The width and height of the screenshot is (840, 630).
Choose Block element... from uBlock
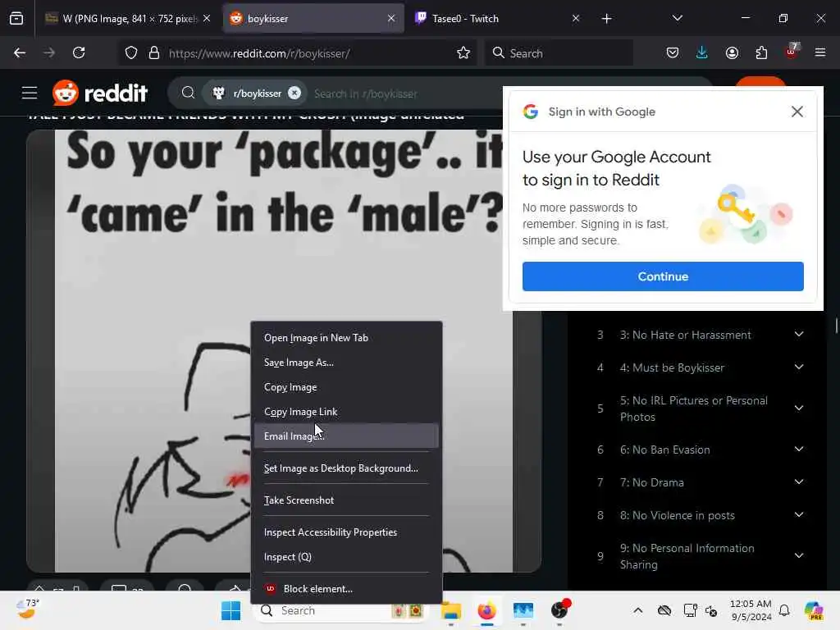[346, 589]
